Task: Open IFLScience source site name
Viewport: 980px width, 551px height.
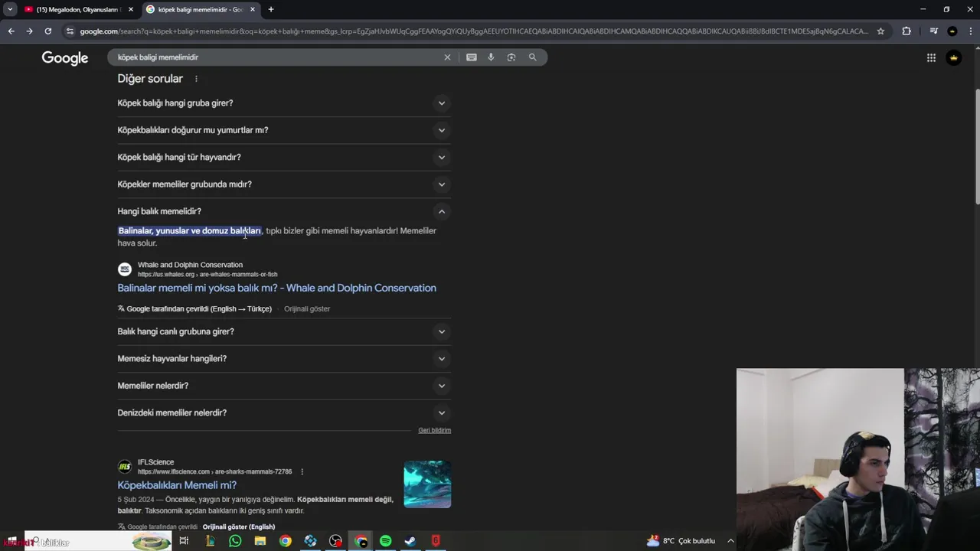Action: click(x=155, y=462)
